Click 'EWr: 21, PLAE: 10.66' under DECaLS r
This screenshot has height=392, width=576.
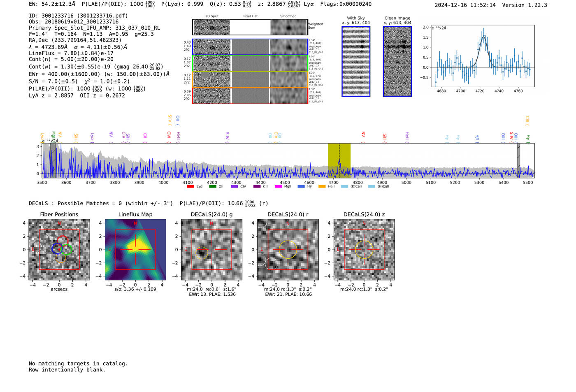tap(288, 295)
